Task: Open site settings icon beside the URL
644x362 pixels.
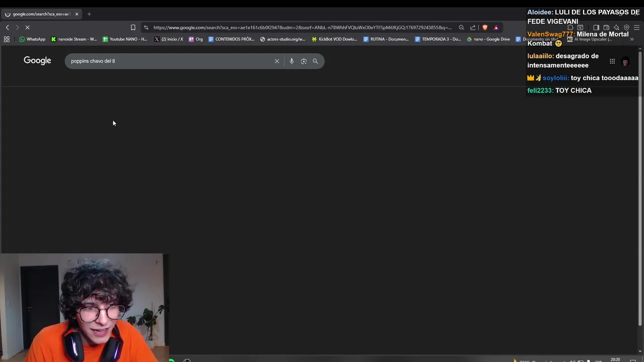Action: 146,28
